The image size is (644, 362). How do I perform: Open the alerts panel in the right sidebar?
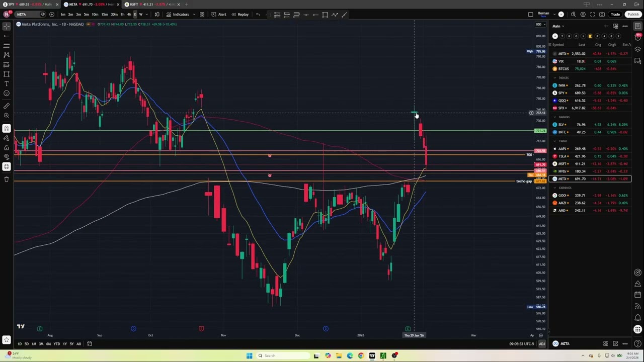click(x=638, y=38)
